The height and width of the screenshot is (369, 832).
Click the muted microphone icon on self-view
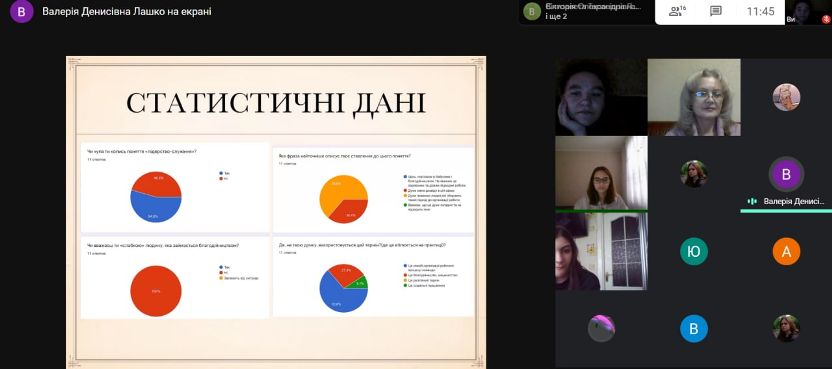tap(825, 19)
